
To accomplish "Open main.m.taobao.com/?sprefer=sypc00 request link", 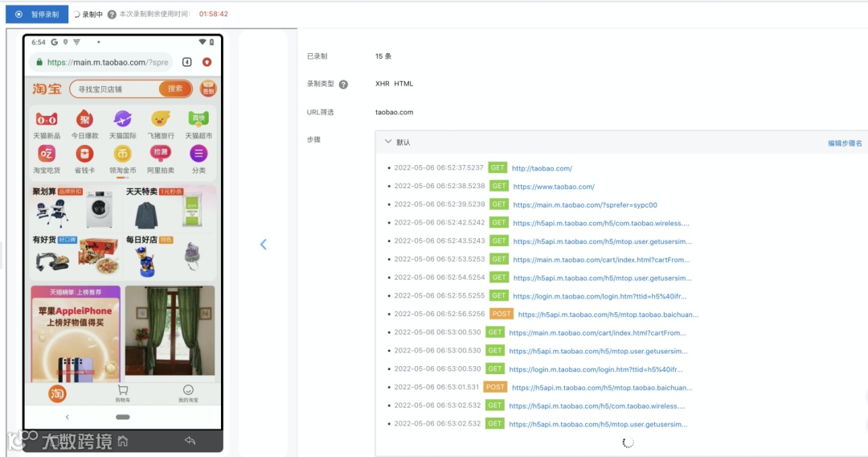I will (x=585, y=205).
